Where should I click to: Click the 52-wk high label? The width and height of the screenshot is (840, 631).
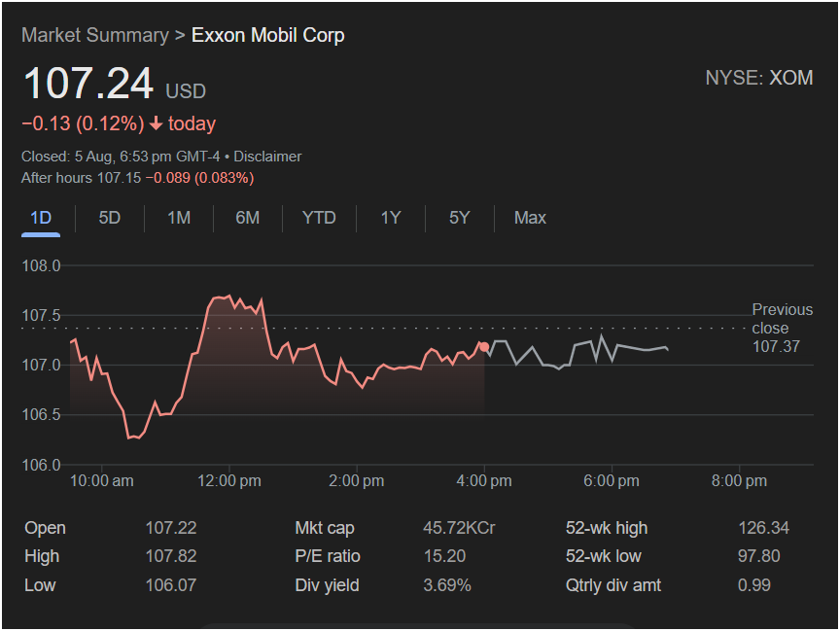(607, 528)
